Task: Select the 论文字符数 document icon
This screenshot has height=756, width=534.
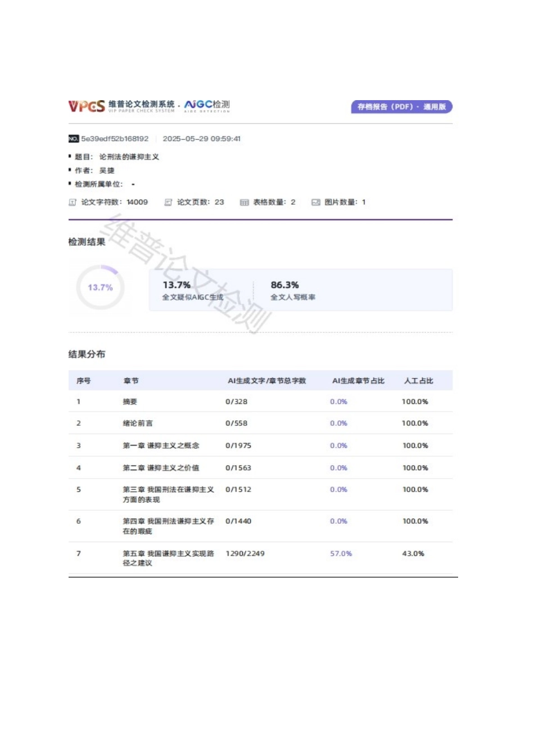Action: (72, 201)
